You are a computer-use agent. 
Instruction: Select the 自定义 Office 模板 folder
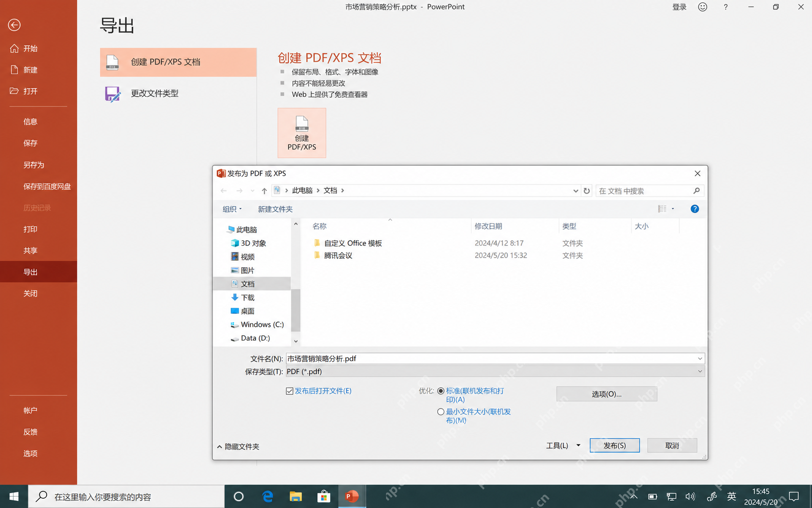pos(353,243)
